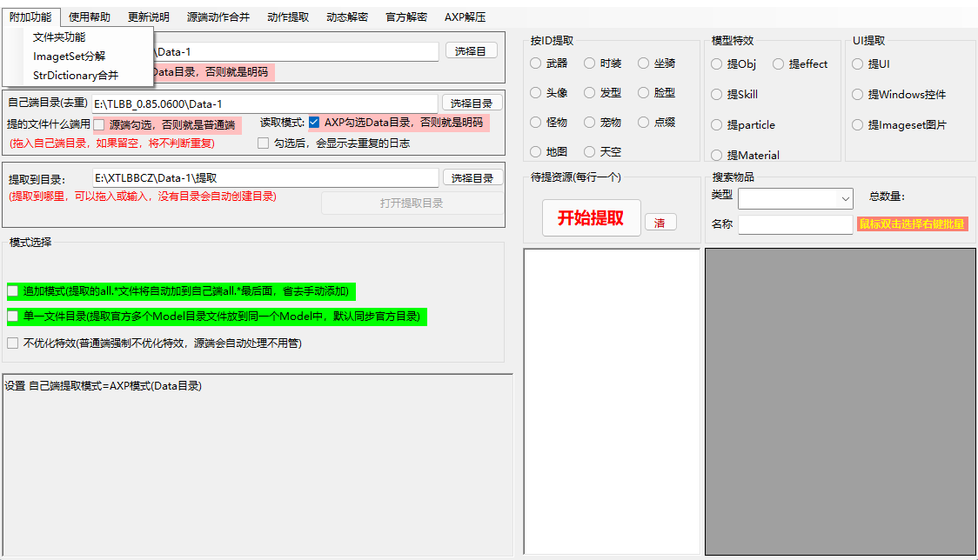Viewport: 978px width, 560px height.
Task: Click the 提取到目录 path text field
Action: [x=265, y=178]
